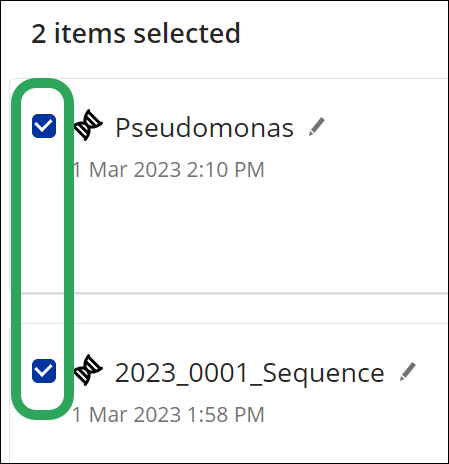Edit the 2023_0001_Sequence name via pencil icon

(408, 371)
